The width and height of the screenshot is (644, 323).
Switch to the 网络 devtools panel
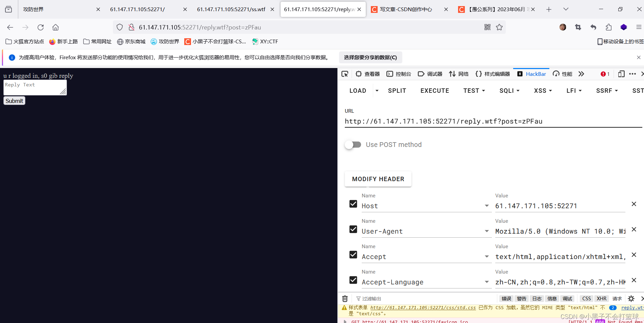(x=459, y=73)
